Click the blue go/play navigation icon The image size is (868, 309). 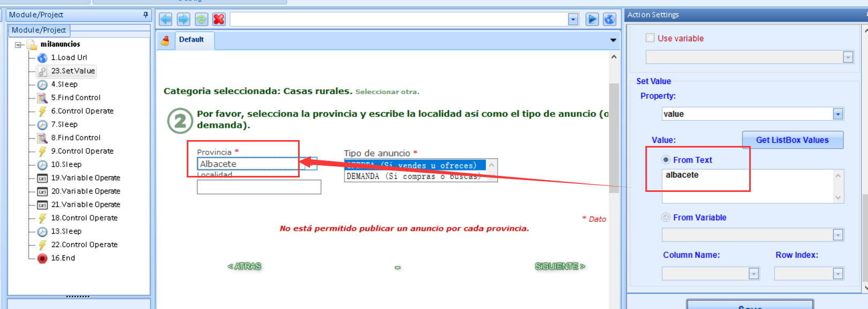tap(592, 20)
